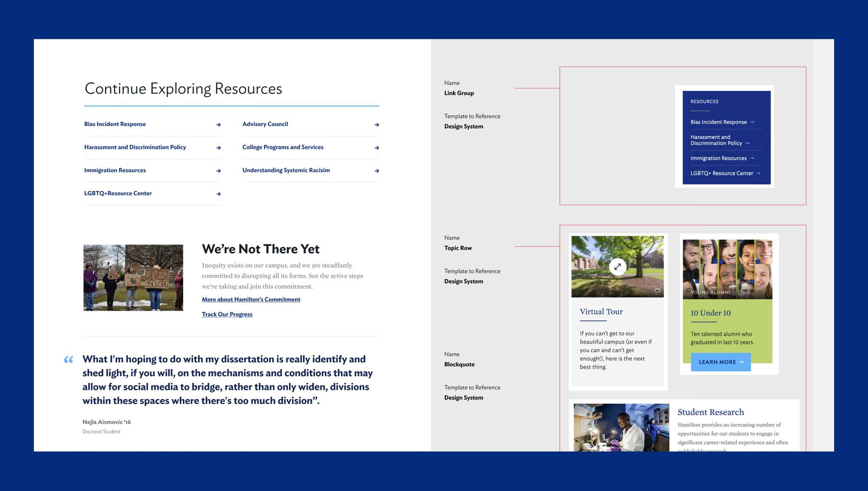Click the Student Research lab photo
Image resolution: width=868 pixels, height=491 pixels.
tap(621, 428)
